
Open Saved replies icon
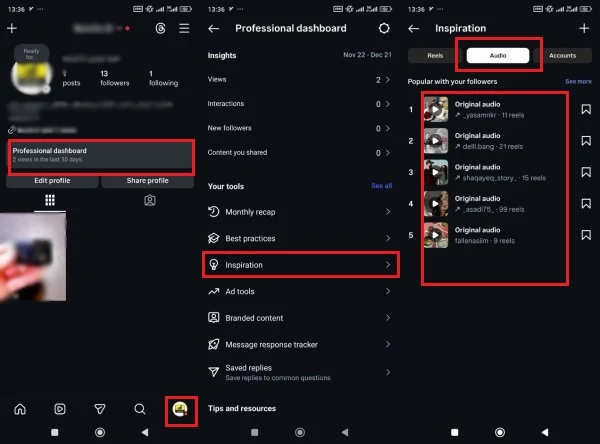point(214,372)
